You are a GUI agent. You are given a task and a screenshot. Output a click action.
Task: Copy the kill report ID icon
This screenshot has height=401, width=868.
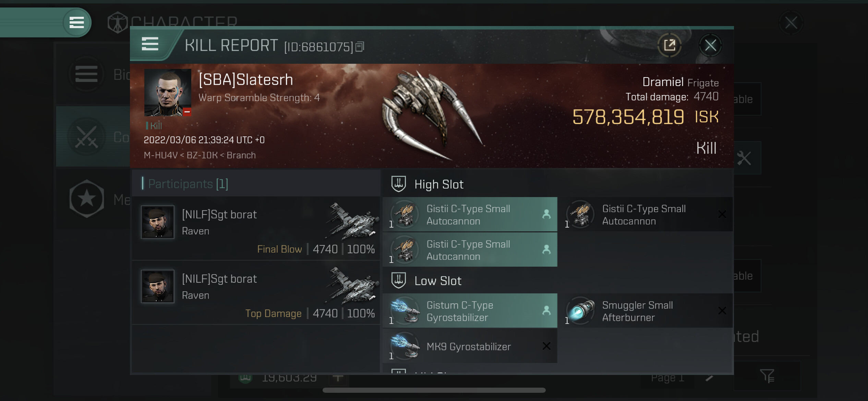360,47
